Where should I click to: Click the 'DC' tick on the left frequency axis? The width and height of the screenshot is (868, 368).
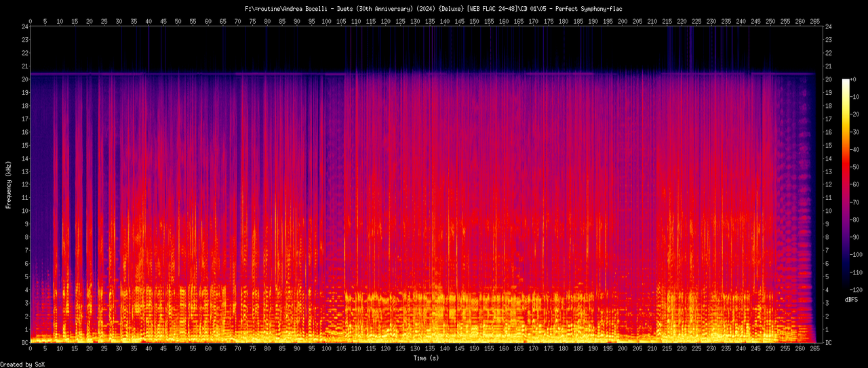[24, 343]
